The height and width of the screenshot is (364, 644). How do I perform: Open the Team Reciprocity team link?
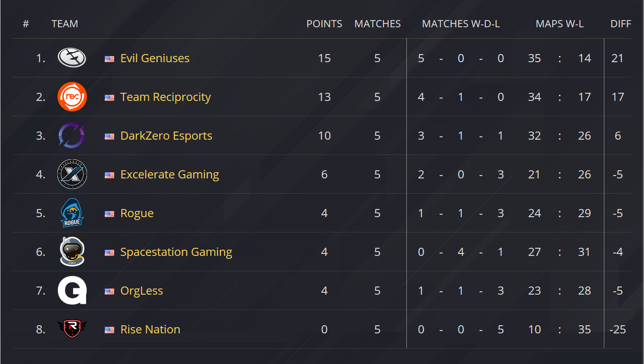pyautogui.click(x=165, y=97)
